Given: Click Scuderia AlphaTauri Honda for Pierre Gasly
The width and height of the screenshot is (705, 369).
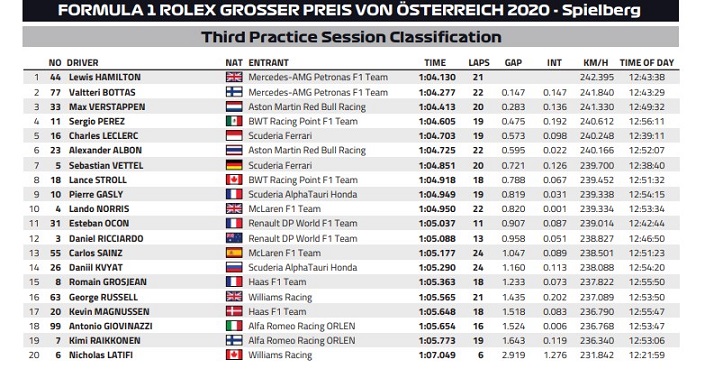Looking at the screenshot, I should [303, 195].
